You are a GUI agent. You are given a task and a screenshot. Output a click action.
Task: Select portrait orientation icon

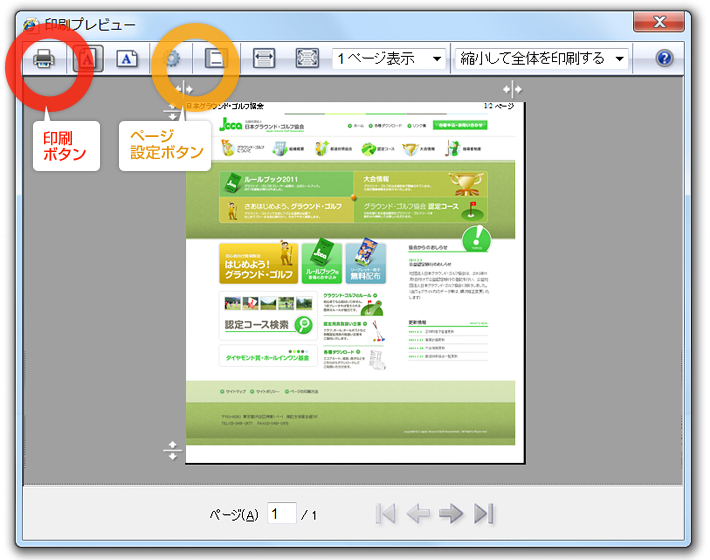pos(87,59)
